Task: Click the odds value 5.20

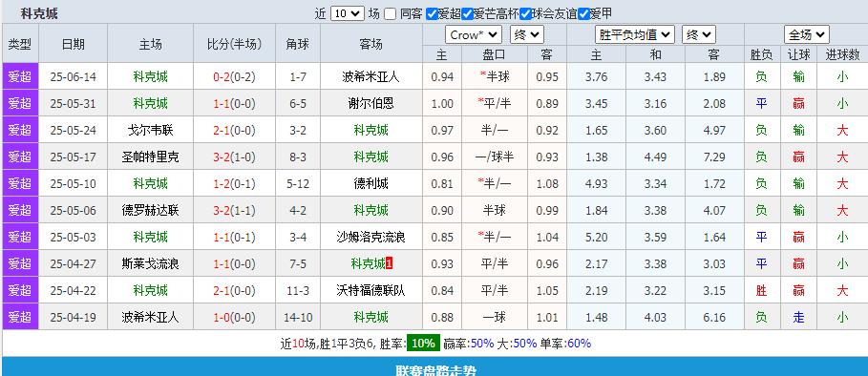Action: pos(596,238)
